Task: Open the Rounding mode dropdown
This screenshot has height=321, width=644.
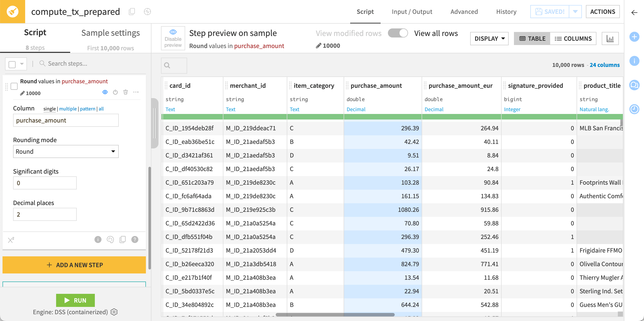Action: coord(66,151)
